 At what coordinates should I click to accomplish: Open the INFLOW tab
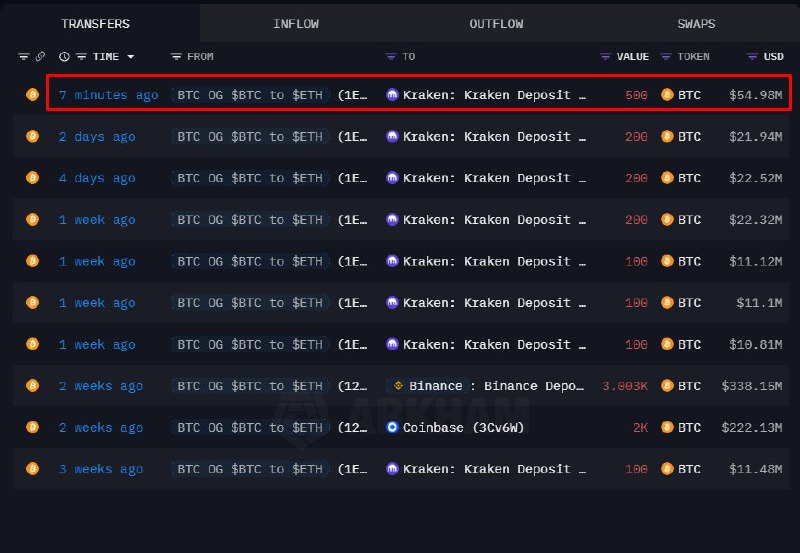[x=296, y=24]
